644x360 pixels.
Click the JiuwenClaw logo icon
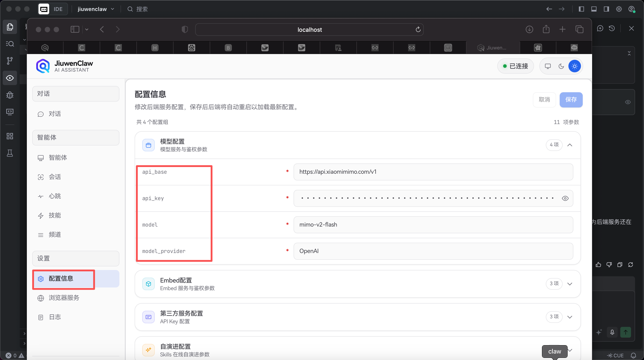click(x=43, y=66)
